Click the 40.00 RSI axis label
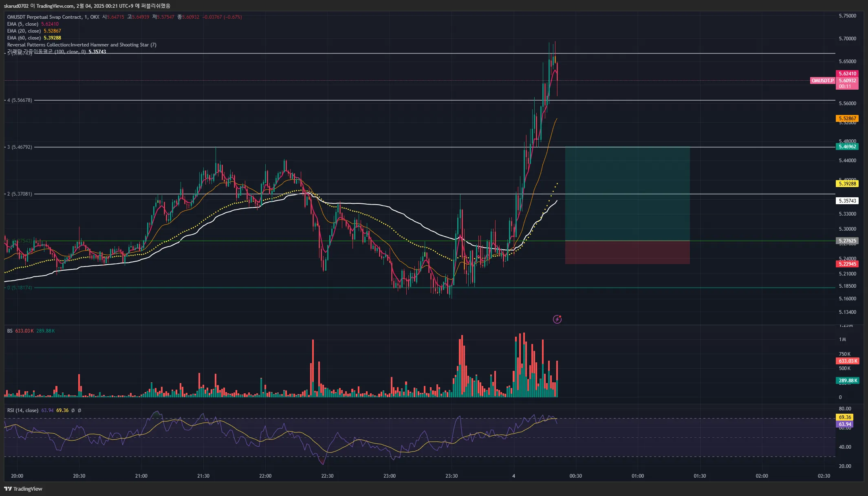This screenshot has height=496, width=868. (845, 447)
